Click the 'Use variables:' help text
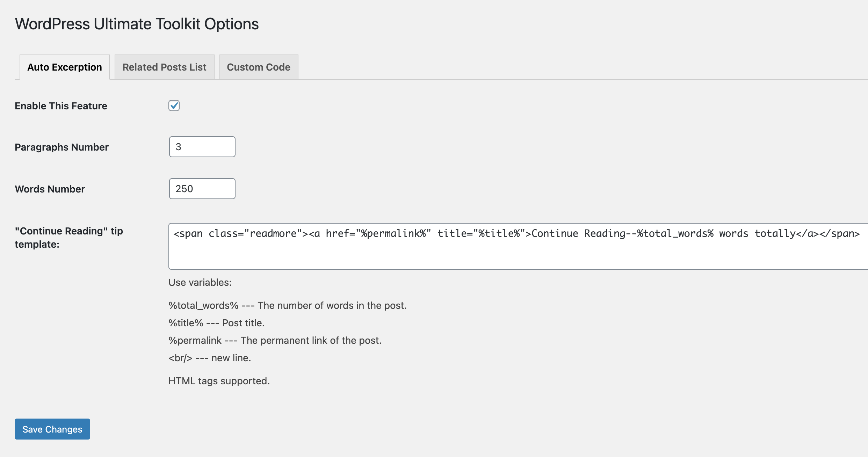 [200, 282]
